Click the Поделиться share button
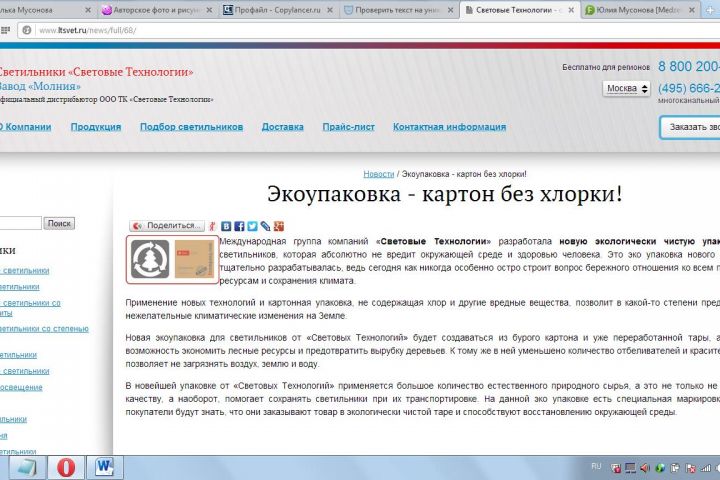The image size is (720, 480). (167, 226)
